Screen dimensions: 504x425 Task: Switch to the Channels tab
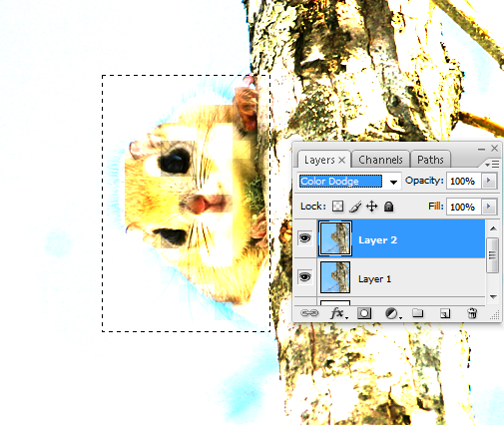(x=380, y=160)
